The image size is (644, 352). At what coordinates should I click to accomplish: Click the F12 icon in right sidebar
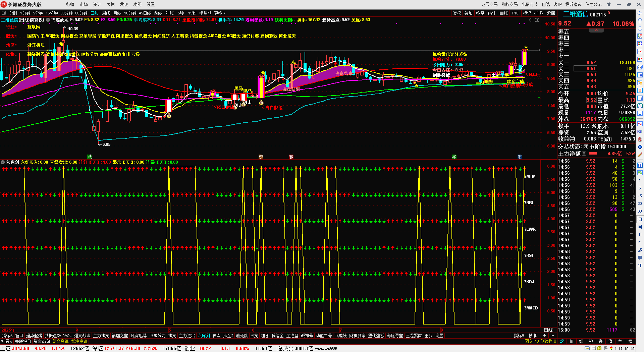pyautogui.click(x=640, y=98)
